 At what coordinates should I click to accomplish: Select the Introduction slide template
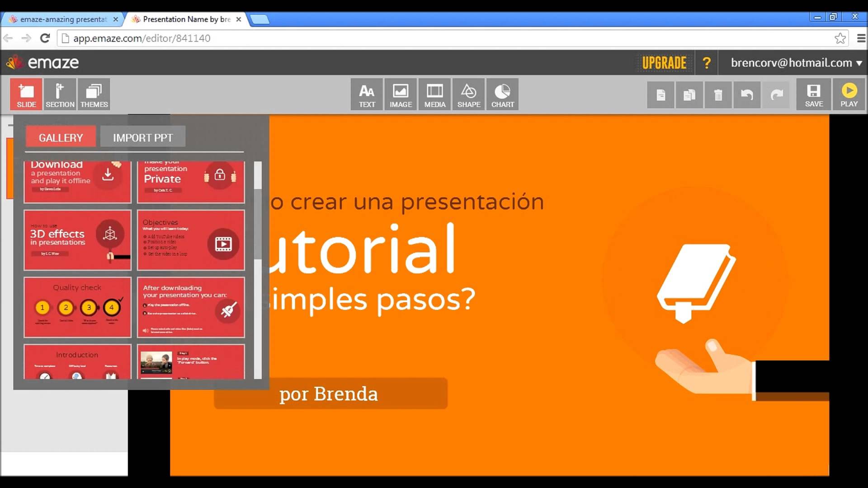coord(77,361)
